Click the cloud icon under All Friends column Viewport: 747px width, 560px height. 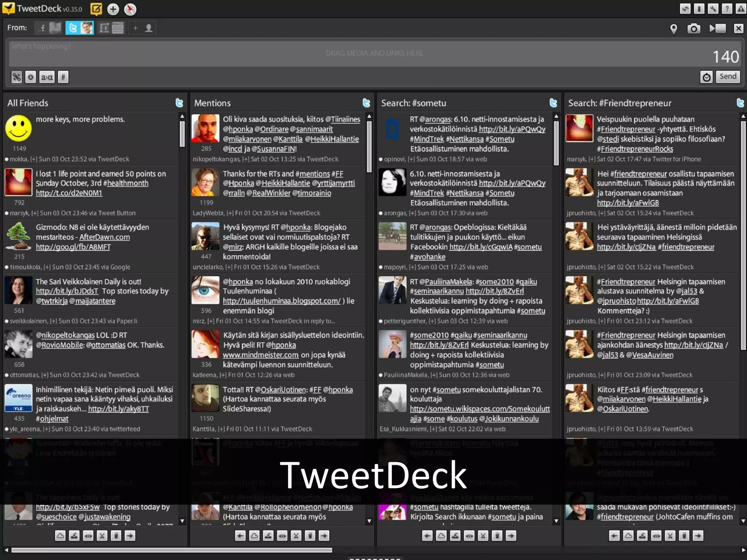click(x=61, y=536)
